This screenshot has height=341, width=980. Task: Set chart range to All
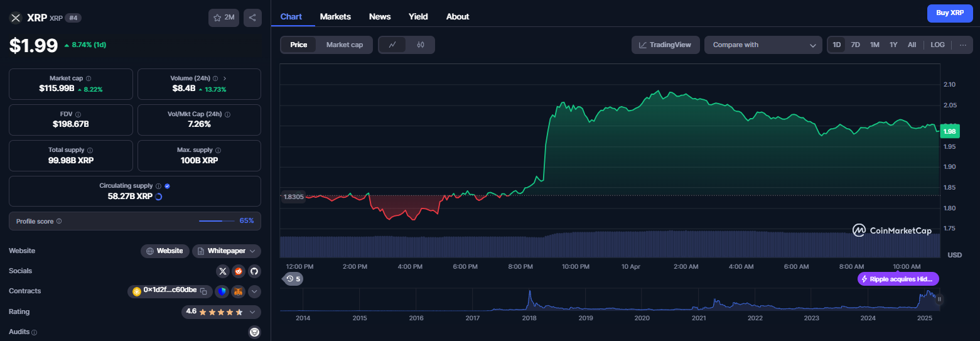point(912,45)
